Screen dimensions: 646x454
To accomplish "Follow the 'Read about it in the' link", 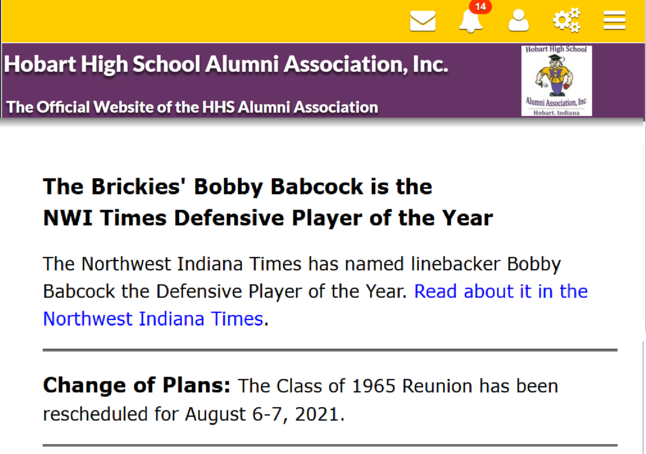I will point(501,291).
